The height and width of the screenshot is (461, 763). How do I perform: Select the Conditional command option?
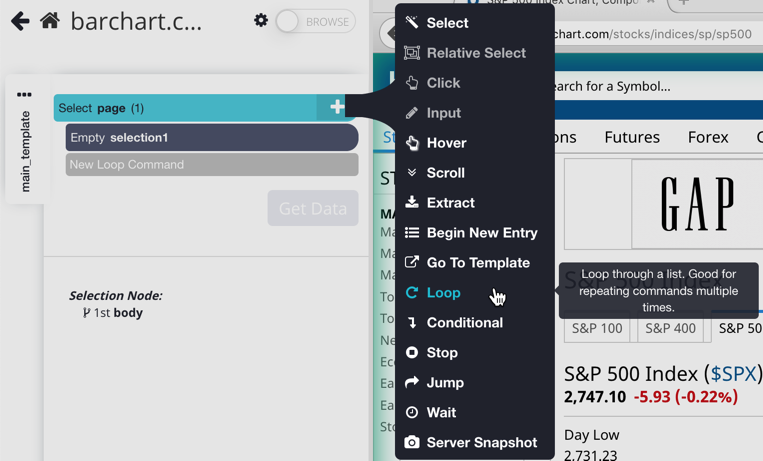point(464,323)
